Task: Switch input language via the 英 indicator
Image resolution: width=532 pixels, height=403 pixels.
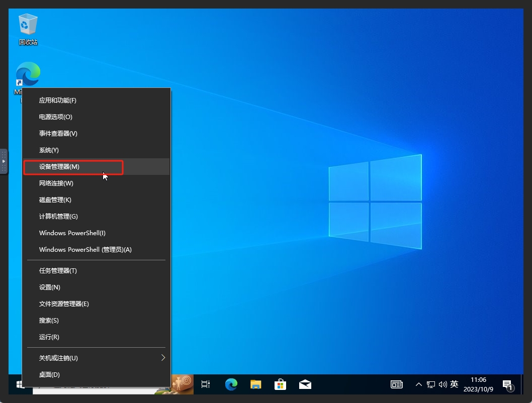Action: tap(453, 384)
